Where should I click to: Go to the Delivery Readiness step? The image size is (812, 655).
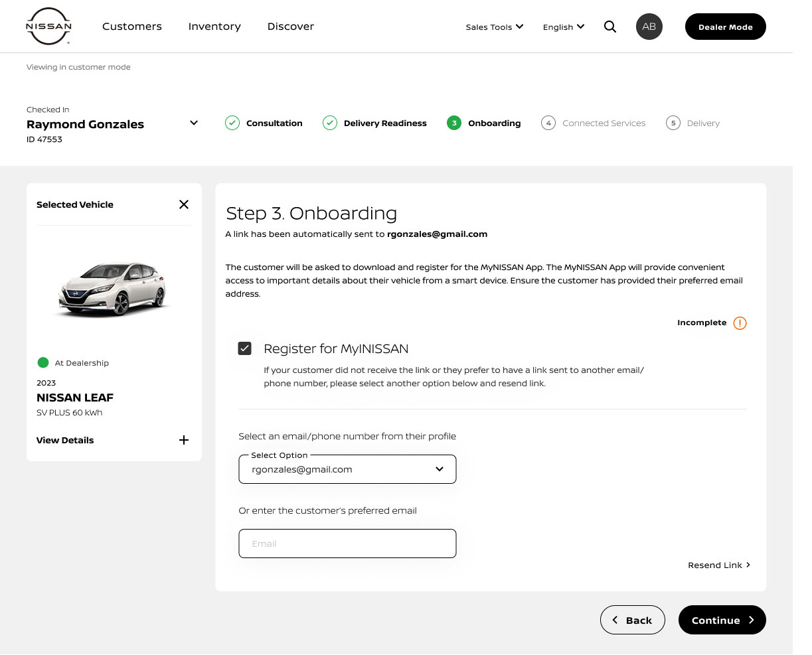(x=385, y=123)
